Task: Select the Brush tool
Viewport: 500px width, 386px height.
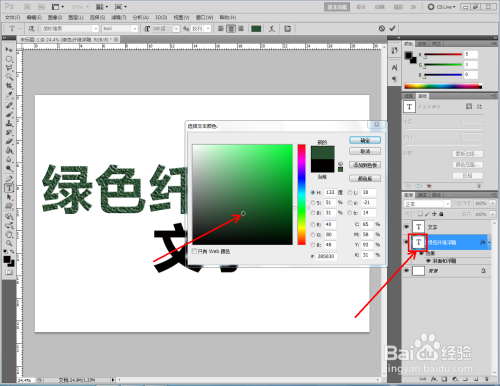Action: 9,114
